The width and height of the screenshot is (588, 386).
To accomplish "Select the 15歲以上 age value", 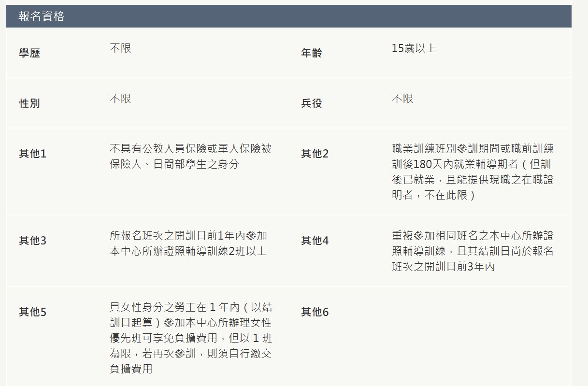I will click(414, 48).
